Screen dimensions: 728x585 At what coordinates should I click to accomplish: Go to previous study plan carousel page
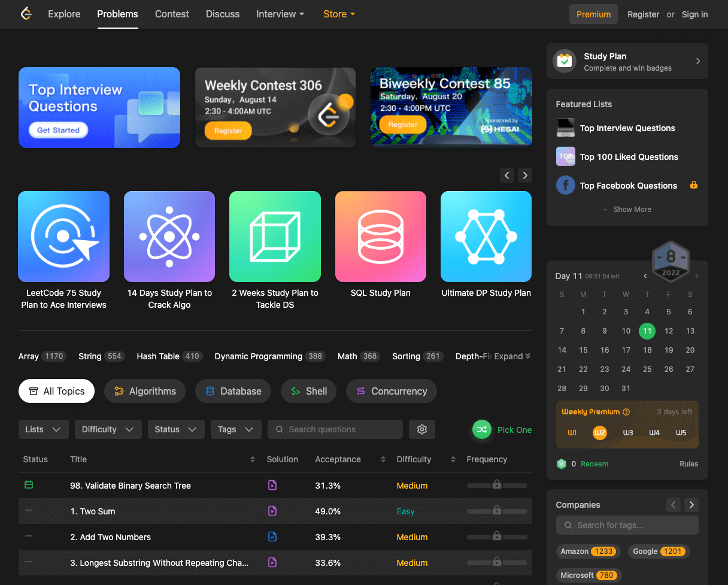click(x=508, y=175)
